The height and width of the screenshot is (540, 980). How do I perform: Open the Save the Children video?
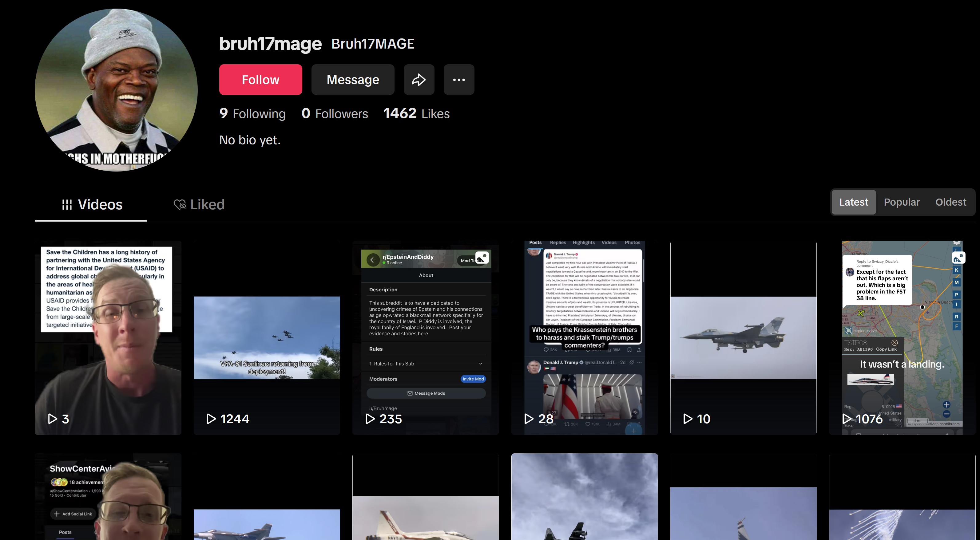108,337
